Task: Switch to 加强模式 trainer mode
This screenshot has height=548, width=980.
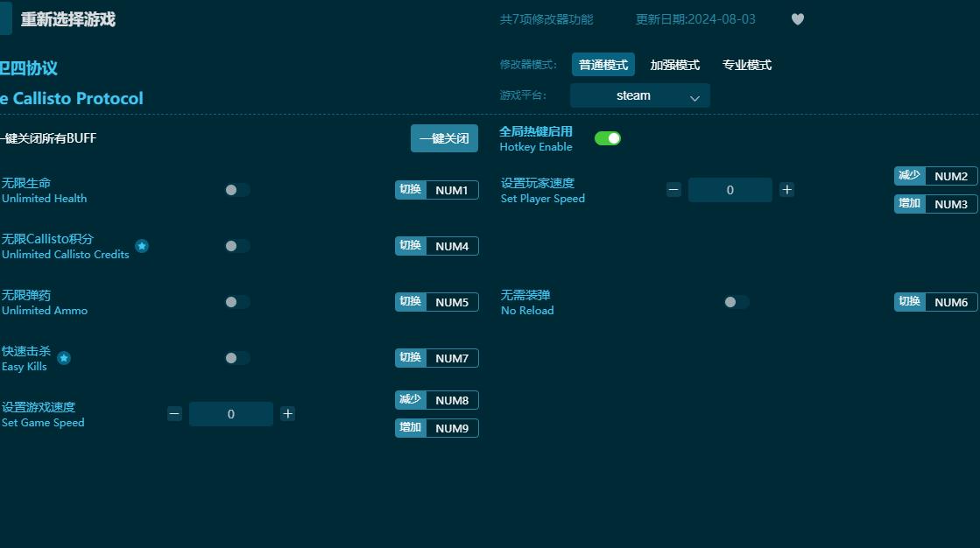Action: tap(675, 64)
